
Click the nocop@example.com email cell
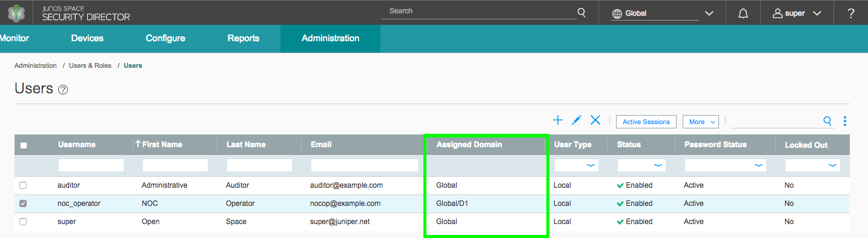(345, 203)
